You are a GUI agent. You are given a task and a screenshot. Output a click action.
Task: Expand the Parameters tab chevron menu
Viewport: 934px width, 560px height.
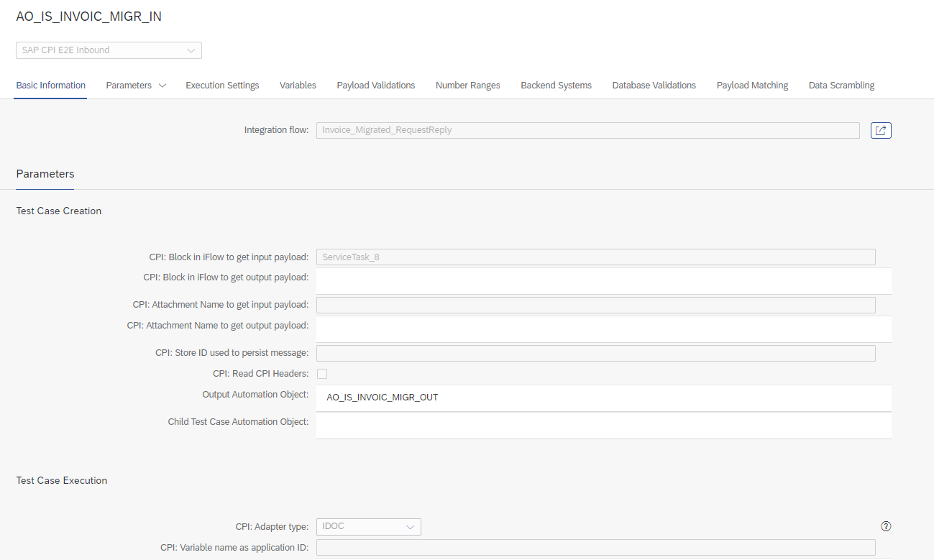point(162,86)
